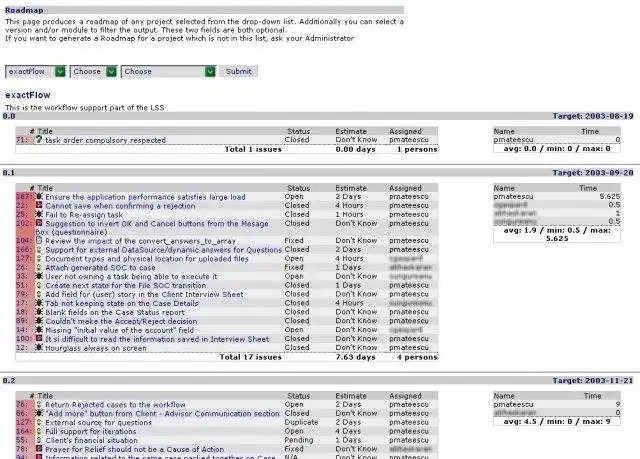Click bug icon next to Fail to Re-assign task
The width and height of the screenshot is (640, 459).
(x=39, y=214)
